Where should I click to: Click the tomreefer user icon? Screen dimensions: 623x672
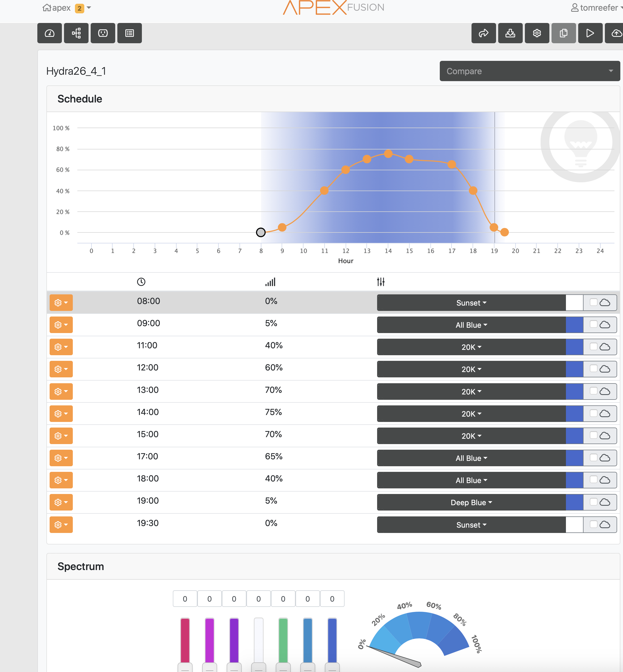(574, 8)
